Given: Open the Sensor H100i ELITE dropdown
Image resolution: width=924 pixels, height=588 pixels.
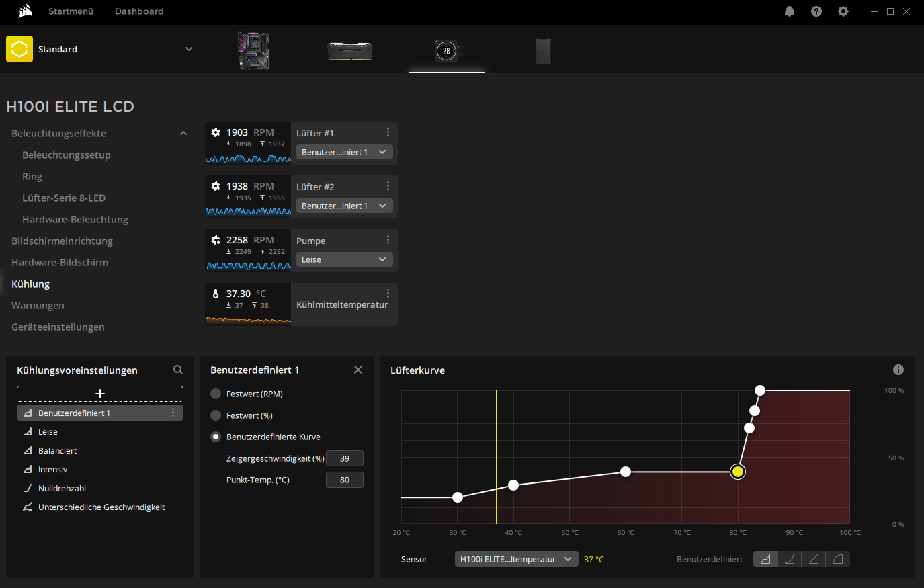Looking at the screenshot, I should point(516,559).
